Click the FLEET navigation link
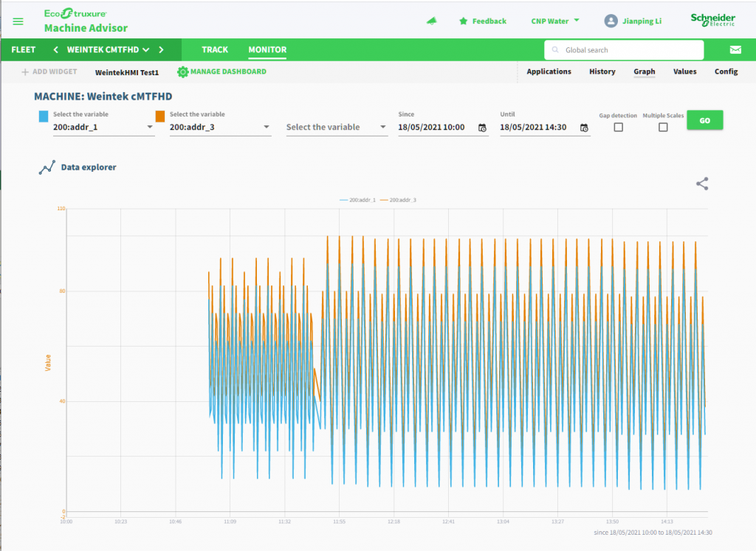 click(x=23, y=49)
